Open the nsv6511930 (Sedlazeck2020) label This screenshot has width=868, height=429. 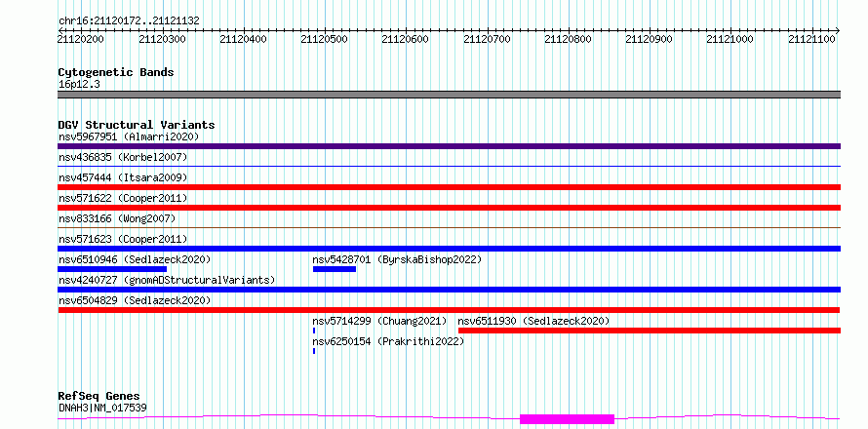[x=533, y=321]
